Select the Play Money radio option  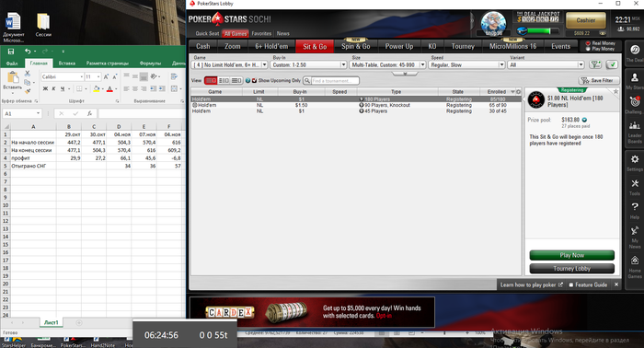588,49
